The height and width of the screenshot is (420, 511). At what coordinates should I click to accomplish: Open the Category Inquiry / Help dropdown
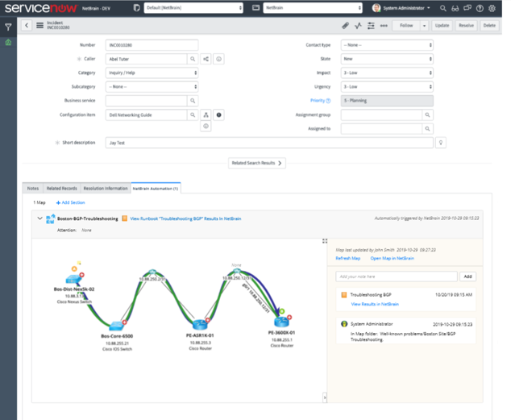pyautogui.click(x=152, y=73)
